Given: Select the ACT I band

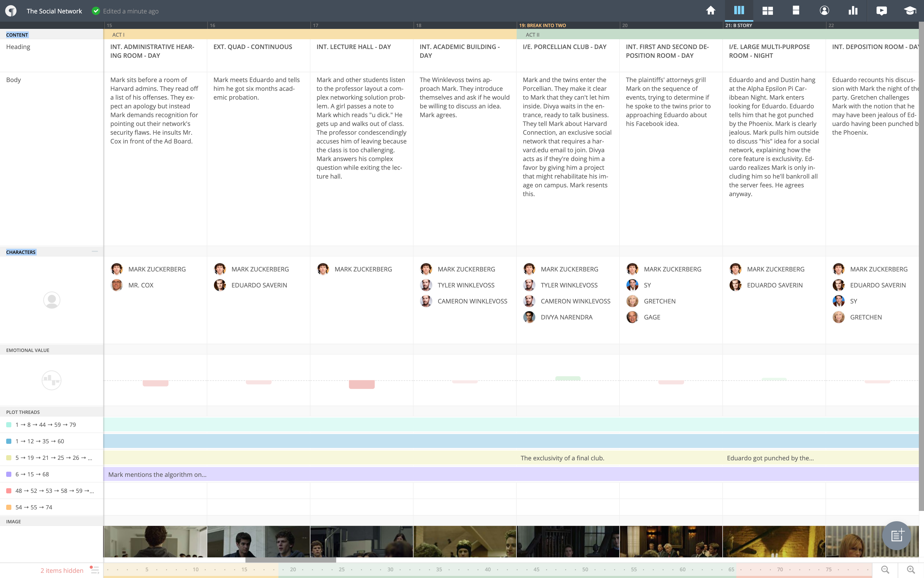Looking at the screenshot, I should [310, 34].
